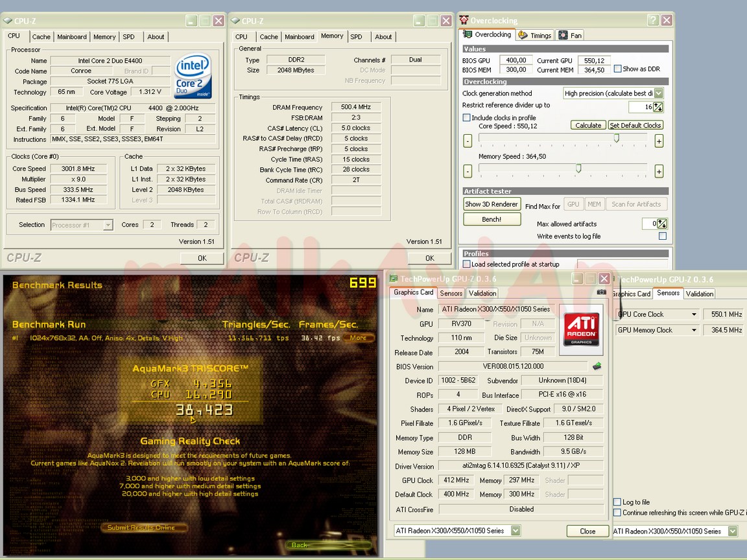
Task: Open Cache tab in left CPU-Z window
Action: [41, 37]
